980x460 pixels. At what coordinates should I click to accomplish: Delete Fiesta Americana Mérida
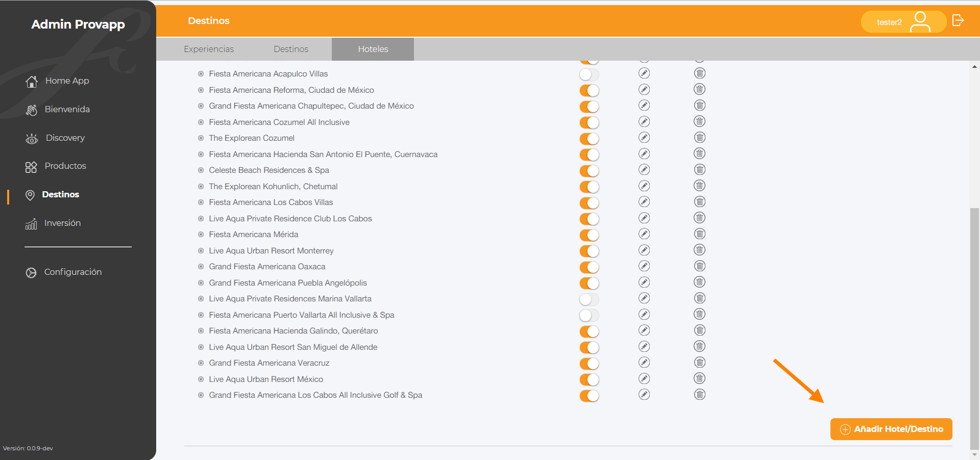(x=700, y=234)
